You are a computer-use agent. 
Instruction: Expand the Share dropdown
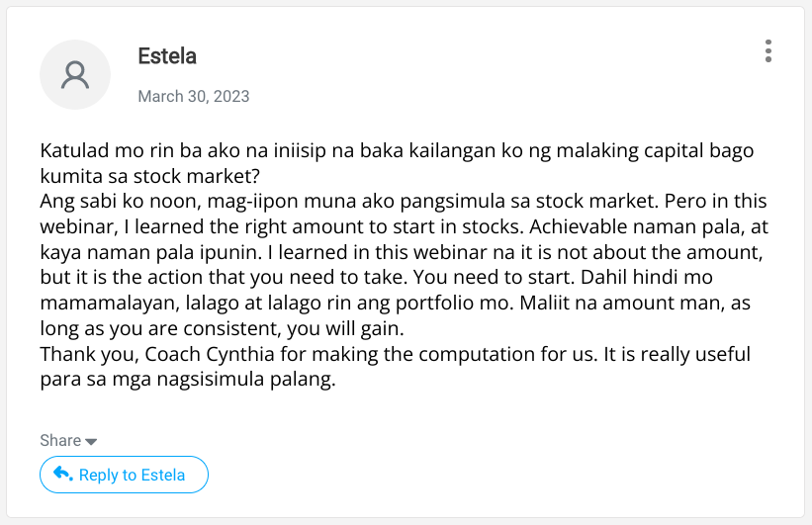coord(68,441)
